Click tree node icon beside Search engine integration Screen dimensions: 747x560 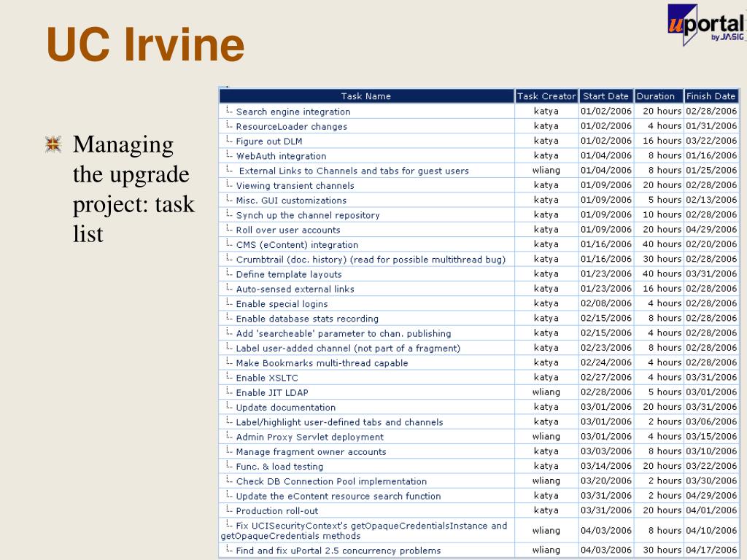(x=229, y=111)
